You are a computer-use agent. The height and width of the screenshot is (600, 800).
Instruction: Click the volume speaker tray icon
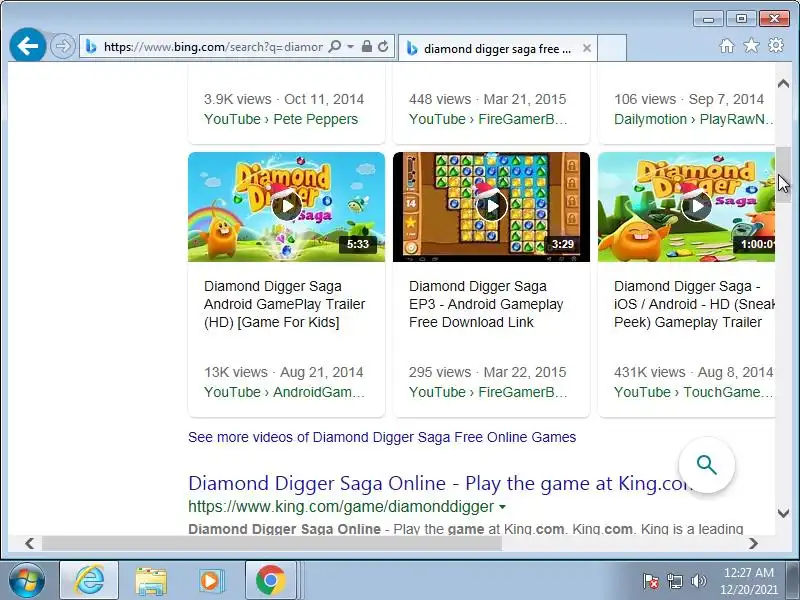click(698, 581)
